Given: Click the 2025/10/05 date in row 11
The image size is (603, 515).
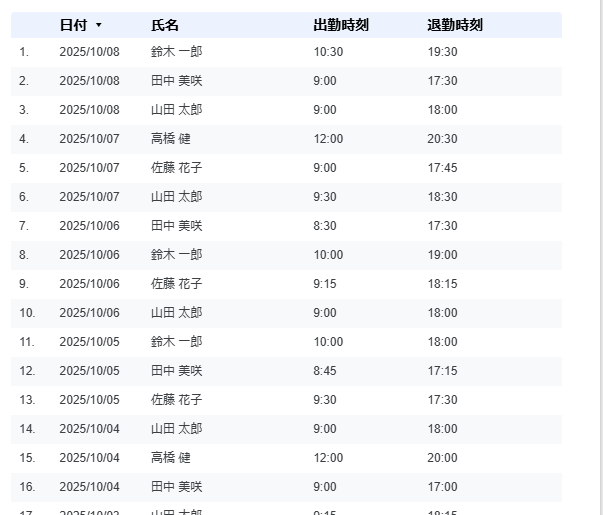Looking at the screenshot, I should (x=89, y=342).
